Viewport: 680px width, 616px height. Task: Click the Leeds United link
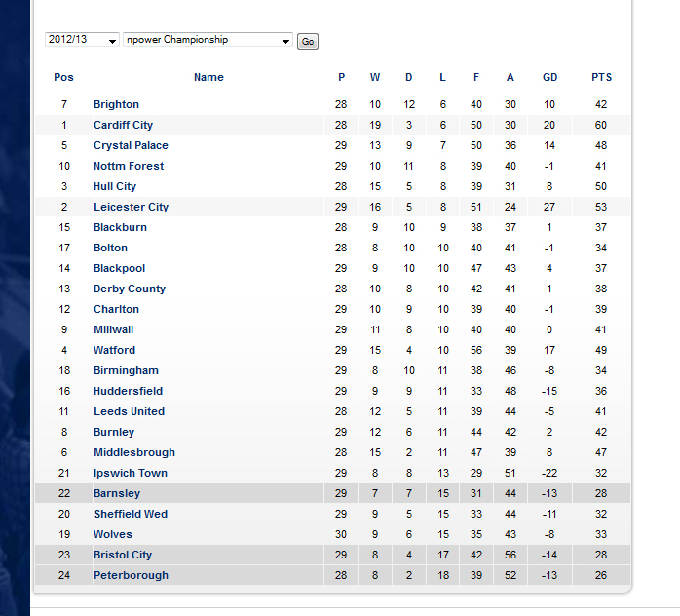pos(130,411)
